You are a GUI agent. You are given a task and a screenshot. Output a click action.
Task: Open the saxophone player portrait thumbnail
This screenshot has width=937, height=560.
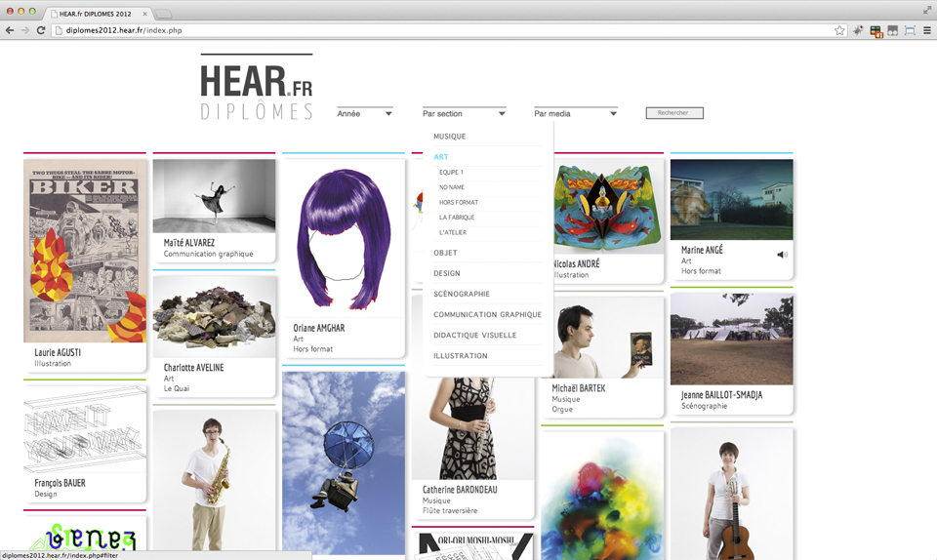point(214,481)
